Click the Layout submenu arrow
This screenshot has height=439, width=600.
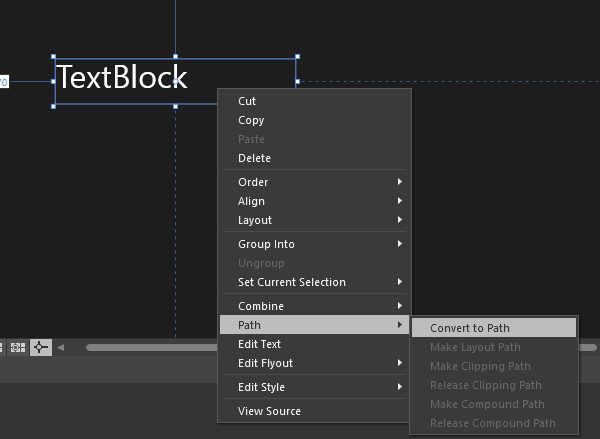pyautogui.click(x=399, y=220)
